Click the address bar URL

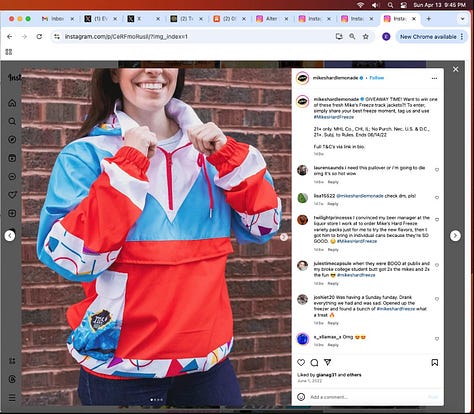(x=126, y=37)
